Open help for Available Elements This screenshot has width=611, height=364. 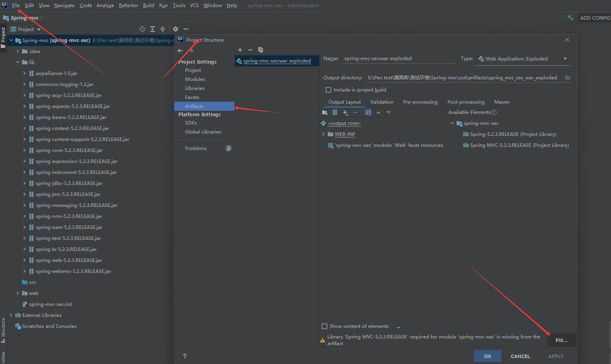(494, 112)
